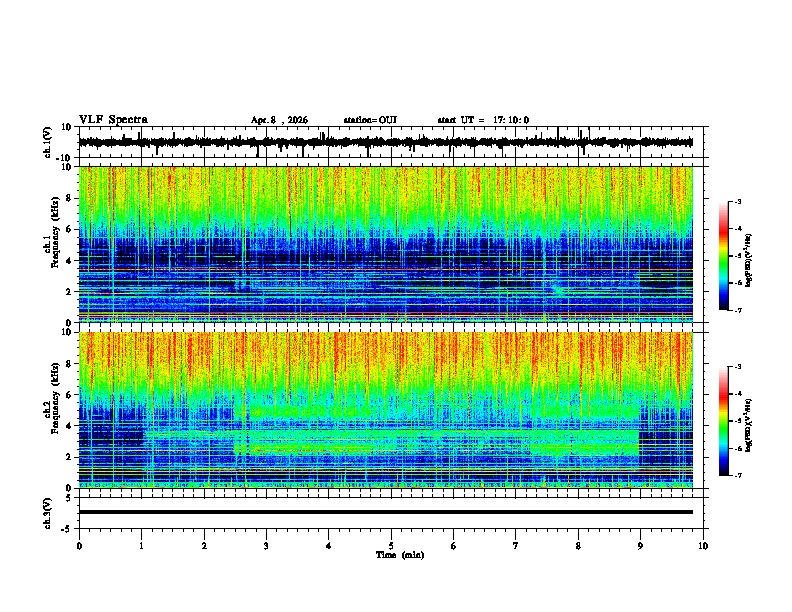Click the "6" kHz tick on ch.2 frequency axis
This screenshot has width=792, height=612.
click(70, 395)
